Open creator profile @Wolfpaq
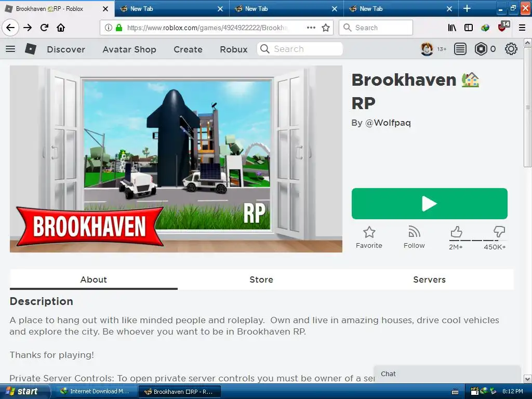 tap(388, 123)
